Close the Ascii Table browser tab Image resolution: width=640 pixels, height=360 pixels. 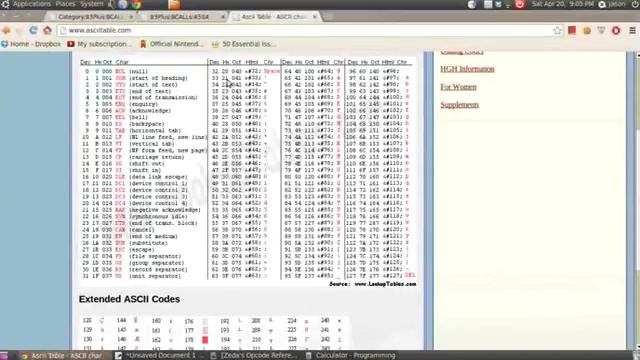(x=315, y=17)
